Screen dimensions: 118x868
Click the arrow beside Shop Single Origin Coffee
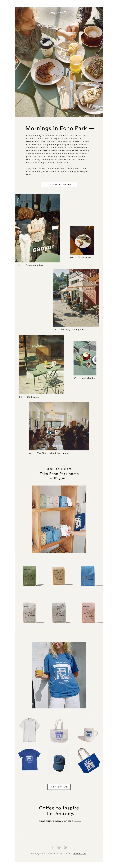78,821
